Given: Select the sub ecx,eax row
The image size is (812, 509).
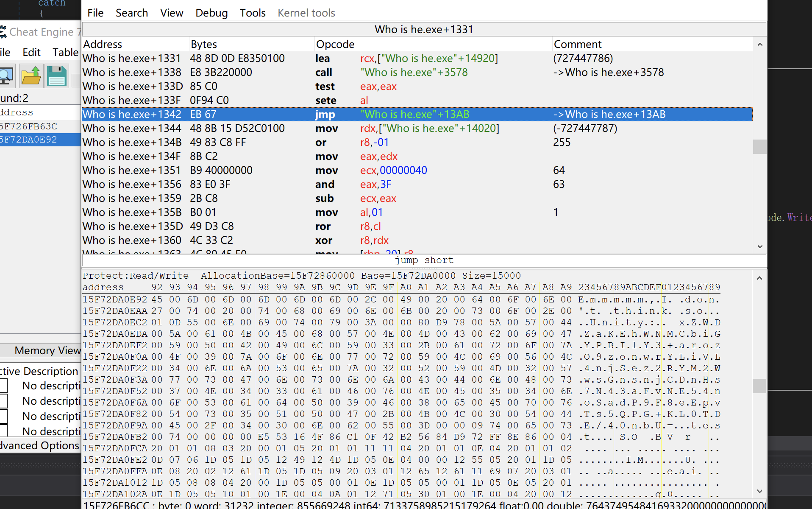Looking at the screenshot, I should tap(417, 198).
